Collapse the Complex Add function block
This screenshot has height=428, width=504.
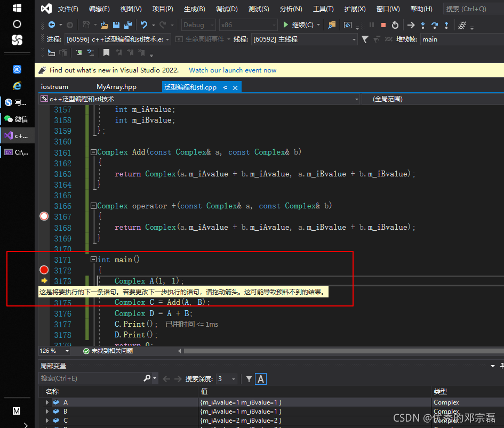(93, 152)
